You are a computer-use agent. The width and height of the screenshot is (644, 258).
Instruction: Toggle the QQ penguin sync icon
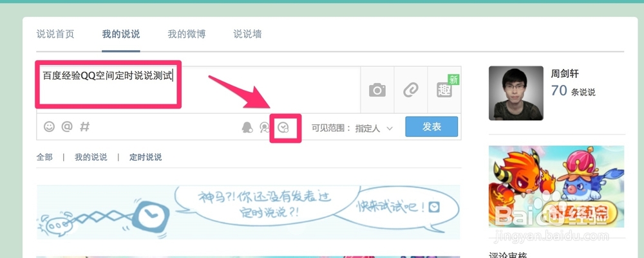[x=247, y=128]
